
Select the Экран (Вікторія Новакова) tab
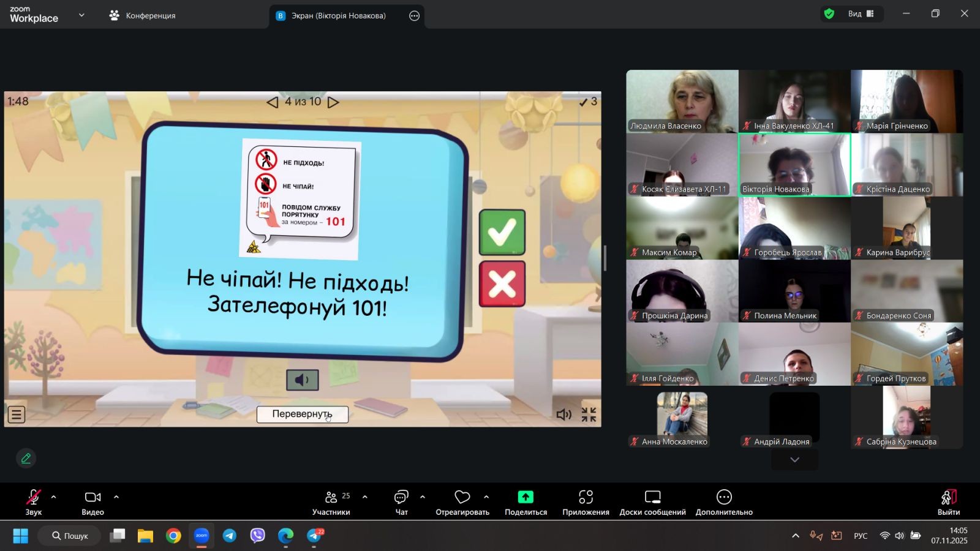[x=338, y=16]
